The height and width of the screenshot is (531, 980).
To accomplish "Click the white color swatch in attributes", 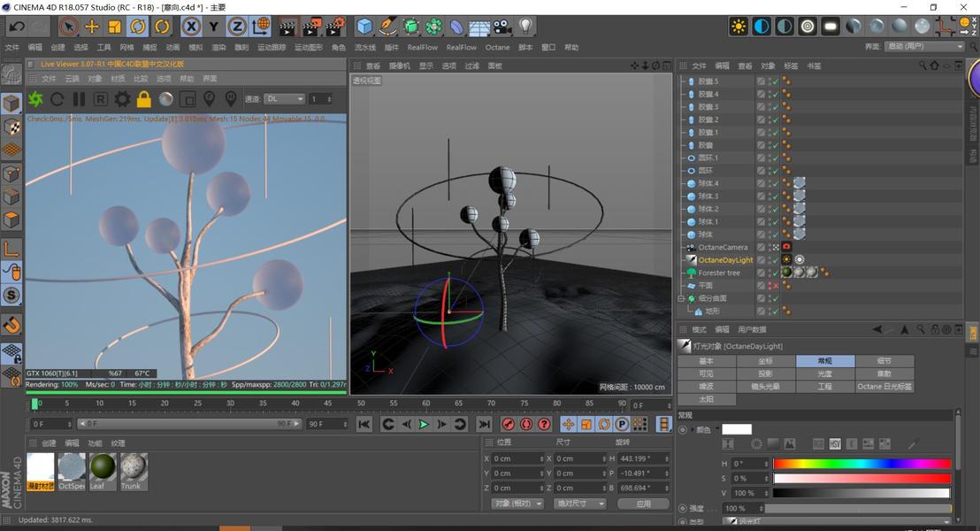I will pos(736,429).
